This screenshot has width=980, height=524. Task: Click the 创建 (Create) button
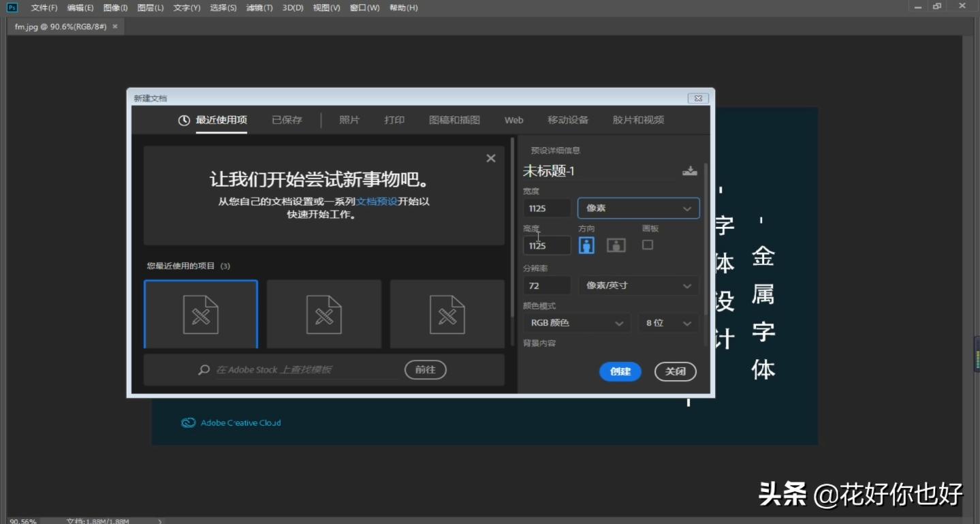[619, 371]
